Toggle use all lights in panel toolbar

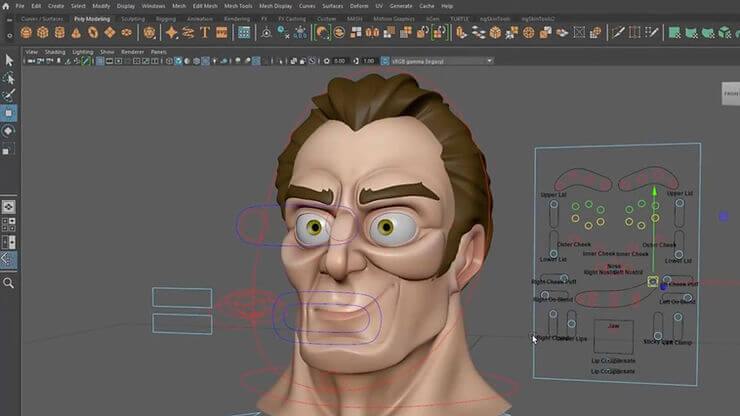click(215, 61)
